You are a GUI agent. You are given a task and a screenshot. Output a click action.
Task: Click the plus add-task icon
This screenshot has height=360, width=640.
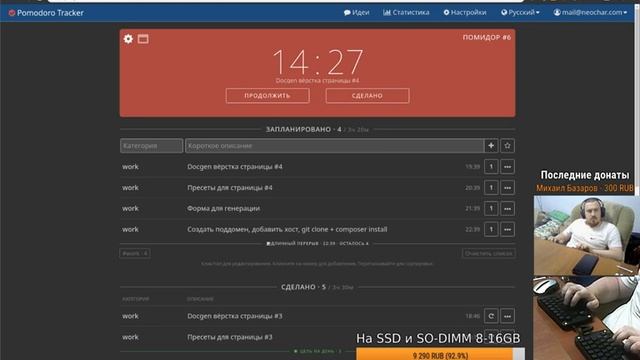[491, 146]
